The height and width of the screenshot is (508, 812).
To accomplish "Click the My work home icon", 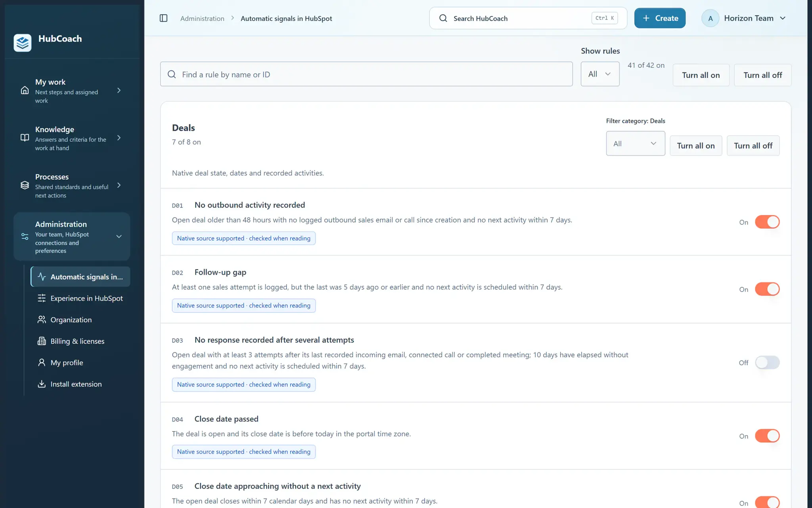I will tap(25, 90).
